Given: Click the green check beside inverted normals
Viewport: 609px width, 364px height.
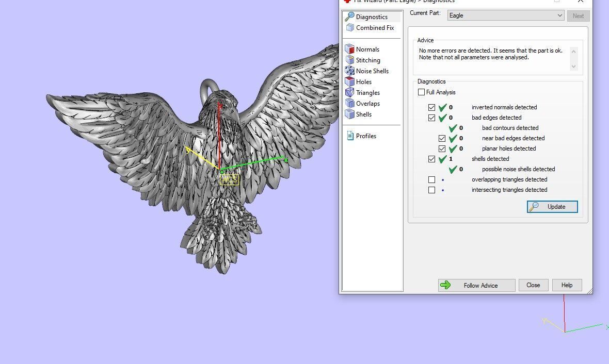Looking at the screenshot, I should 442,107.
